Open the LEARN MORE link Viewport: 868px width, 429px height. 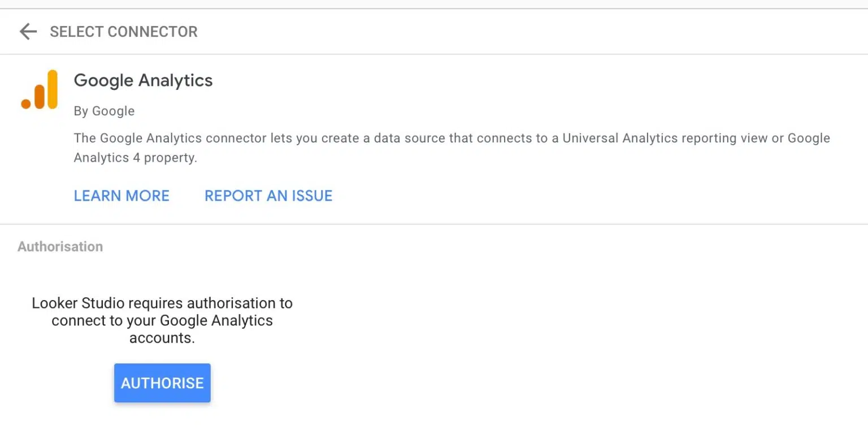coord(121,196)
